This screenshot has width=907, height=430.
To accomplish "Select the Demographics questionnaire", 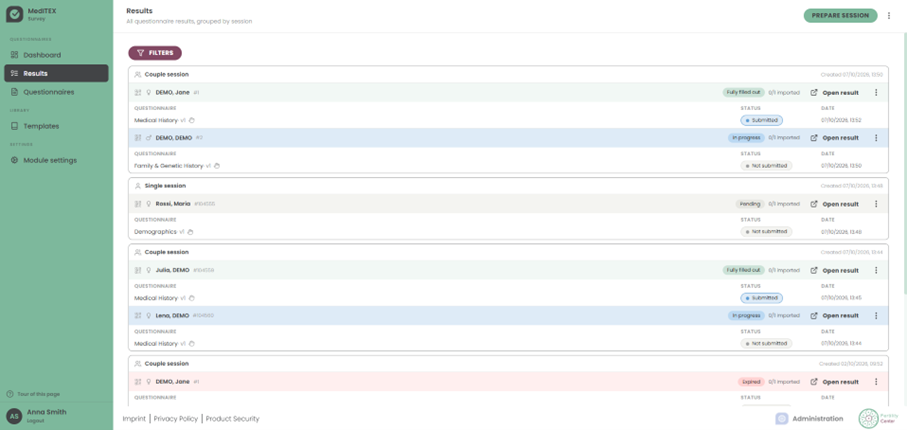I will click(156, 232).
